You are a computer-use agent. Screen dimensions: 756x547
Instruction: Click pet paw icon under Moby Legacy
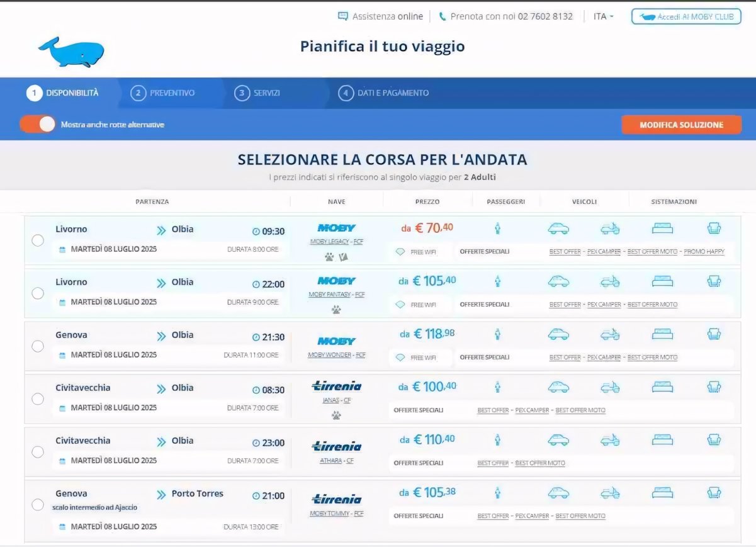(x=329, y=257)
